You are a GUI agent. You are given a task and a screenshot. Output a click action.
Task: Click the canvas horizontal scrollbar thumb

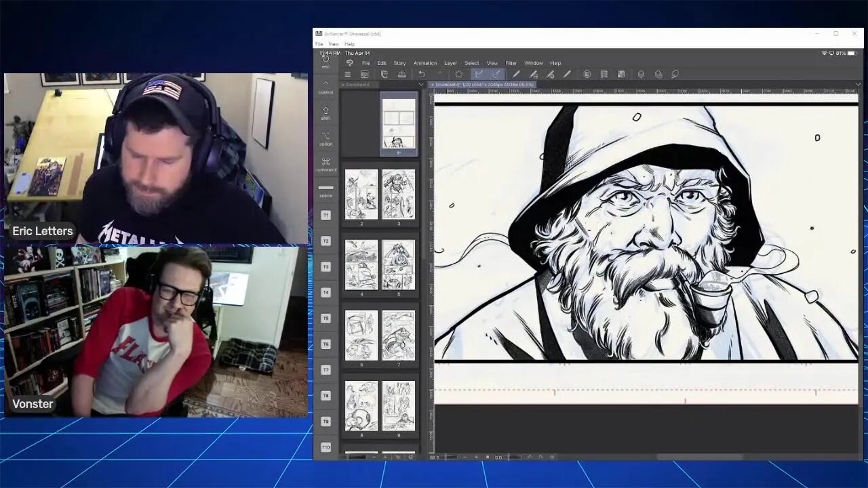pos(698,457)
